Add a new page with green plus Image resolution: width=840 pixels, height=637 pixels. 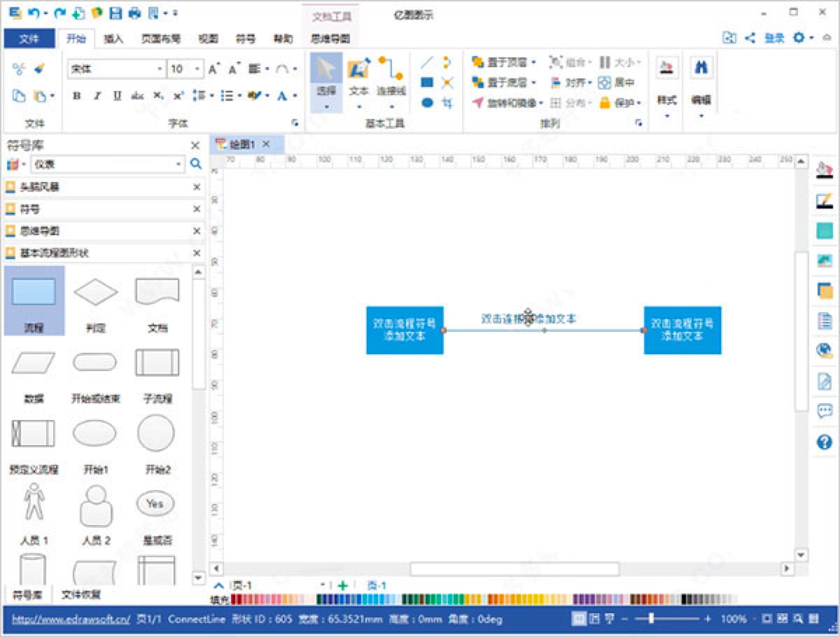(x=342, y=585)
